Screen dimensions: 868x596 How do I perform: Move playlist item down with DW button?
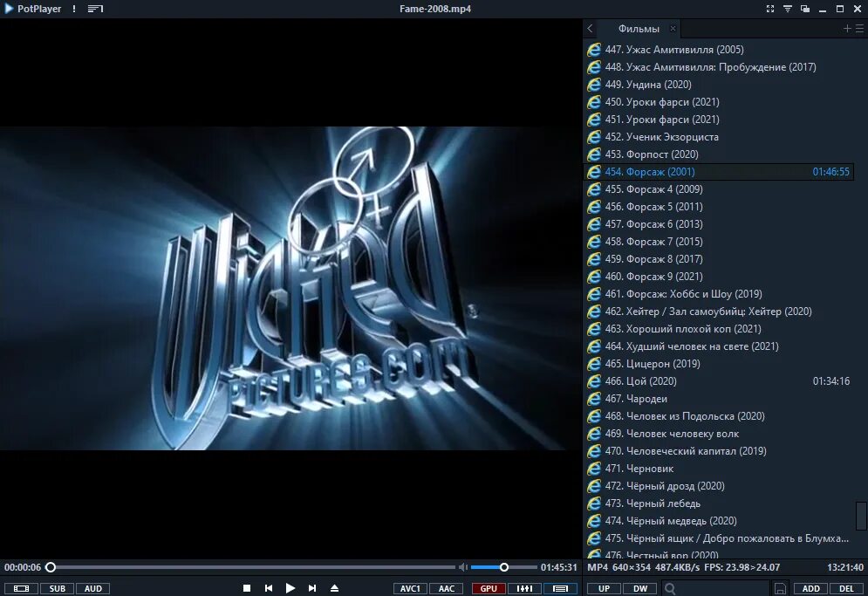[640, 588]
